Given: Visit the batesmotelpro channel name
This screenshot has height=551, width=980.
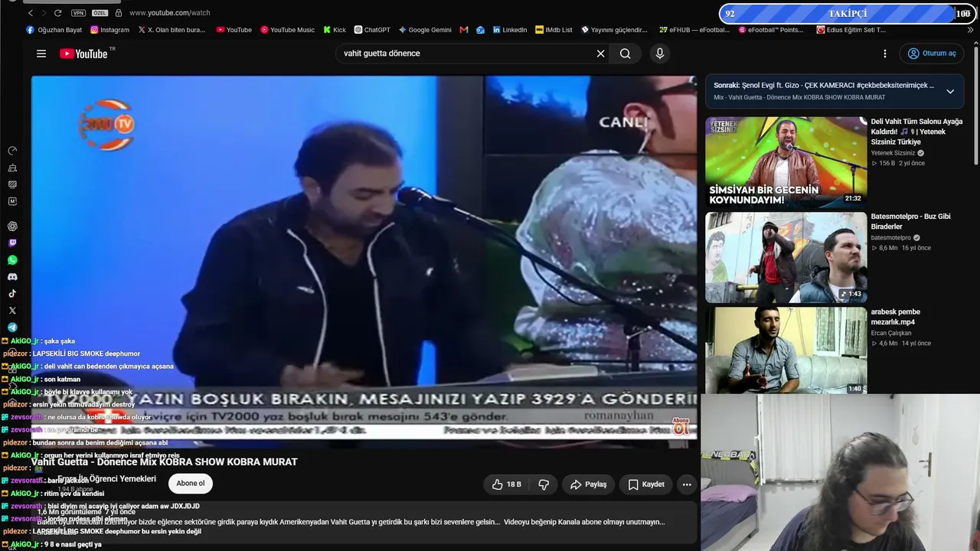Looking at the screenshot, I should point(891,238).
